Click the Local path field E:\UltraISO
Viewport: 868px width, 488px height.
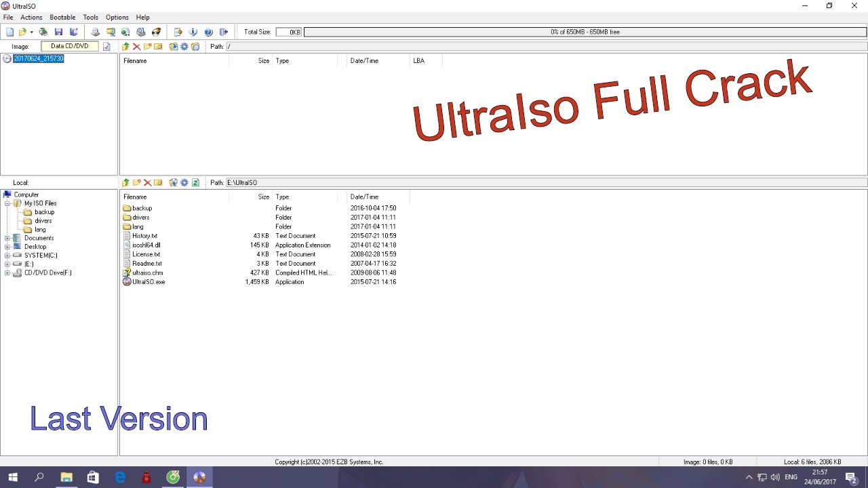pos(546,183)
